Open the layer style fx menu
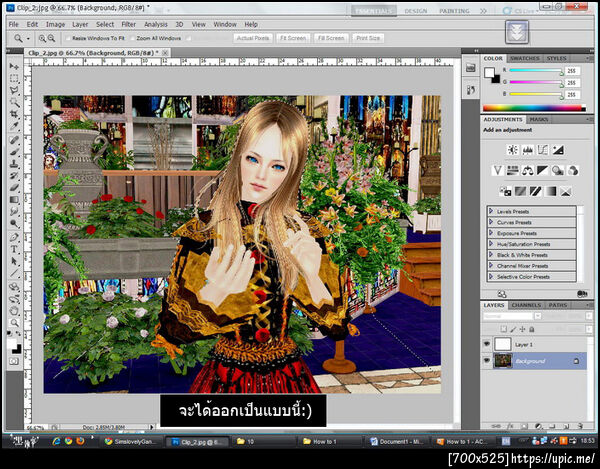The height and width of the screenshot is (469, 600). [x=510, y=426]
